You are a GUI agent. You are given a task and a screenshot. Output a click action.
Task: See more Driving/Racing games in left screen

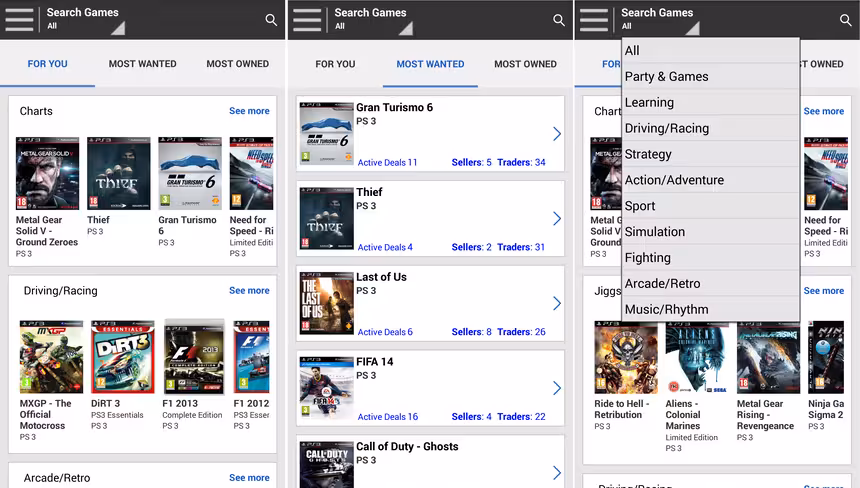click(x=249, y=291)
